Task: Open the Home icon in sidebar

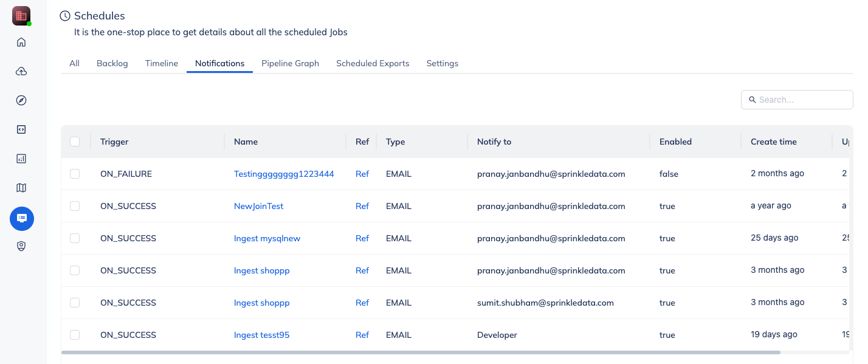Action: pos(21,42)
